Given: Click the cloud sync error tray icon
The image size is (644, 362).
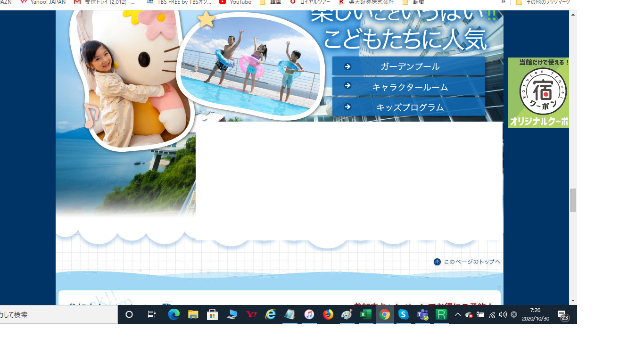Looking at the screenshot, I should (469, 314).
